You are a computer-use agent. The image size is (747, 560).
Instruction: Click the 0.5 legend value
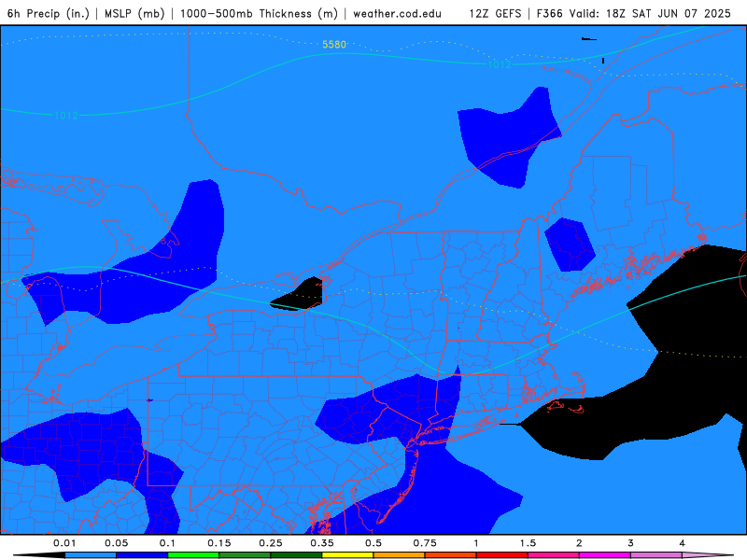point(373,543)
